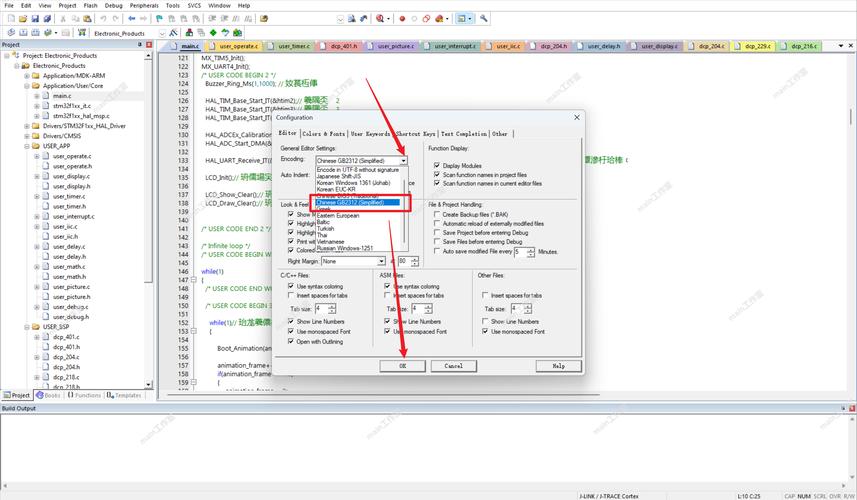Uncheck Display Modules checkbox

click(x=437, y=165)
